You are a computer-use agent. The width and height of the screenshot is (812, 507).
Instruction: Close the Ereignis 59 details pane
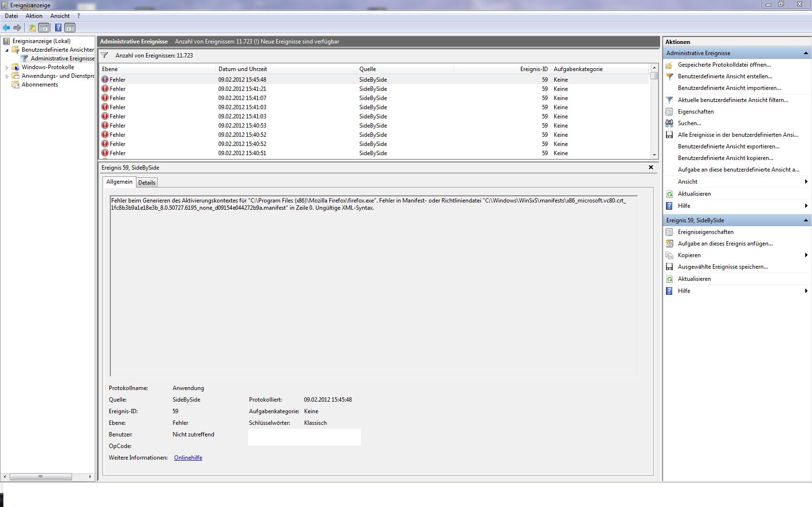[x=651, y=167]
